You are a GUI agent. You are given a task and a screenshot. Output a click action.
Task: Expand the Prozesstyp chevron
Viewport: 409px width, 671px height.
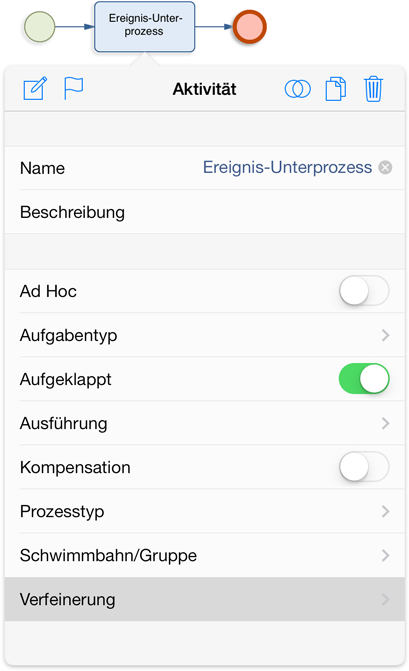tap(385, 511)
